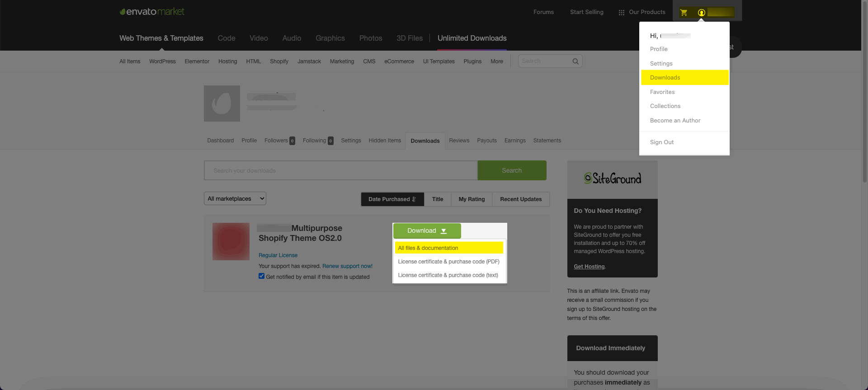Click the user account avatar icon
Screen dimensions: 868x390
[701, 13]
